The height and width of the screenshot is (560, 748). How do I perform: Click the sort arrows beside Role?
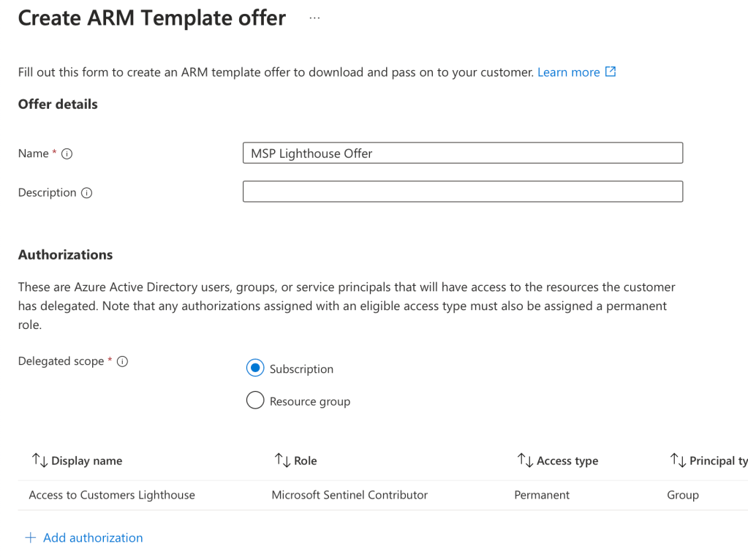point(282,461)
